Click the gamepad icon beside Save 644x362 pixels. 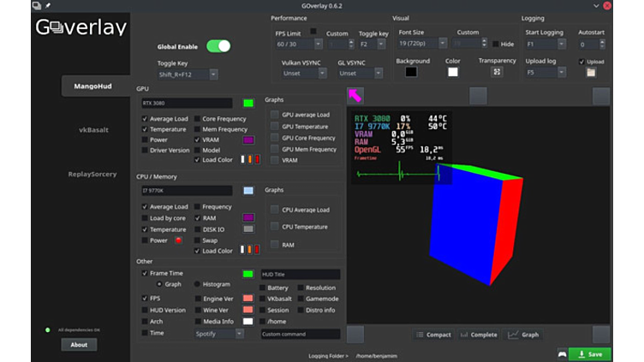pos(562,353)
